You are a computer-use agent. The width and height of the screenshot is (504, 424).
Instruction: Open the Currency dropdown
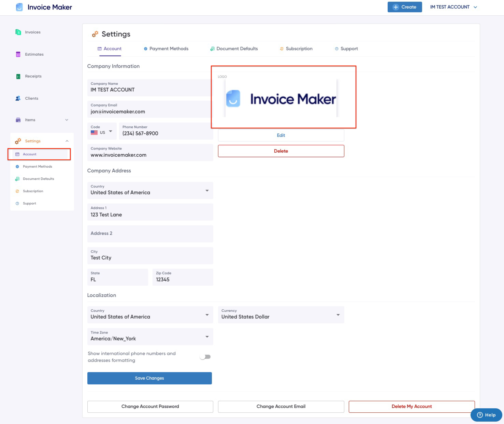coord(281,315)
